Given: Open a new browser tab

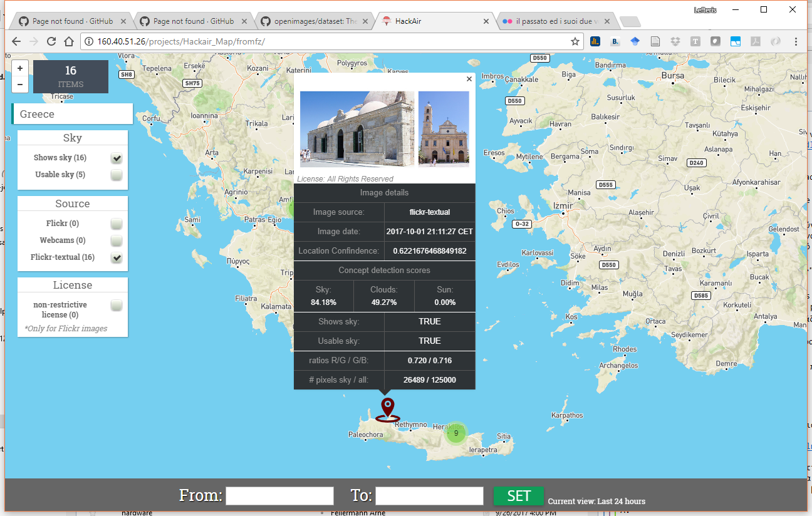Looking at the screenshot, I should tap(630, 21).
